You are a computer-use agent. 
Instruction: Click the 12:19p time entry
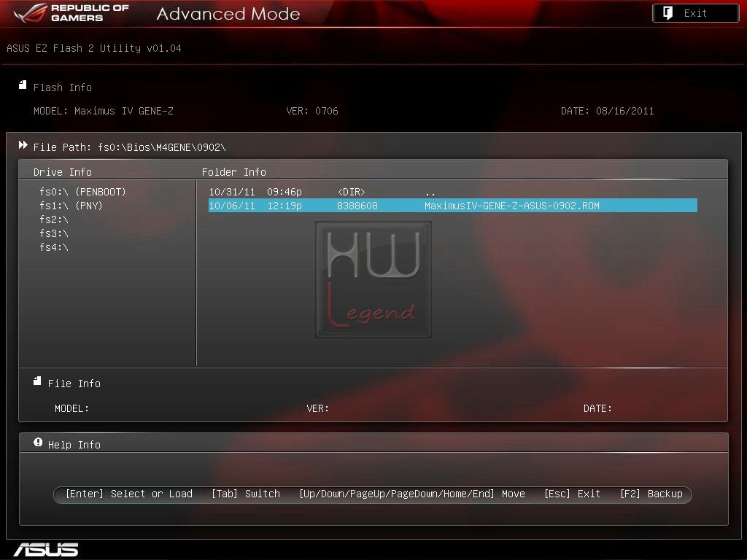click(x=285, y=206)
